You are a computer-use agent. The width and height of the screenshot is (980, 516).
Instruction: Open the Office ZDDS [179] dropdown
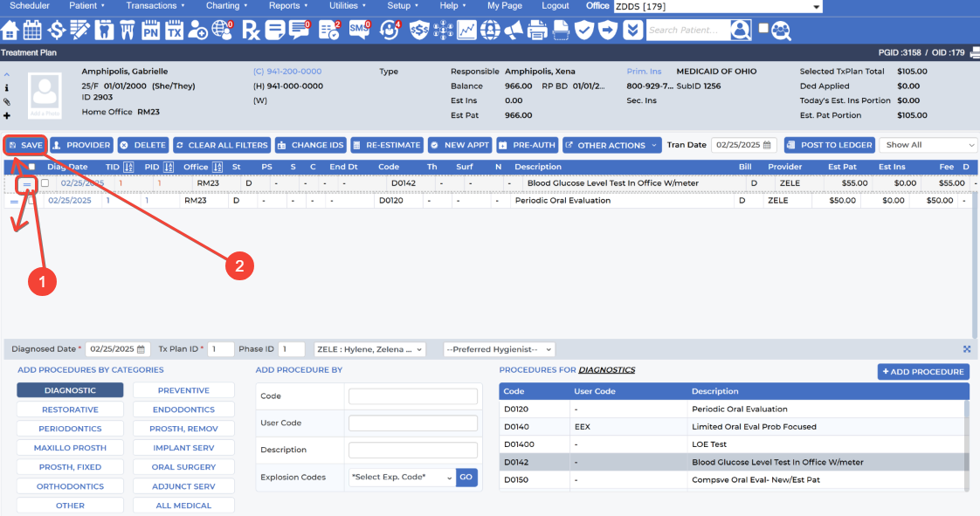pos(717,7)
